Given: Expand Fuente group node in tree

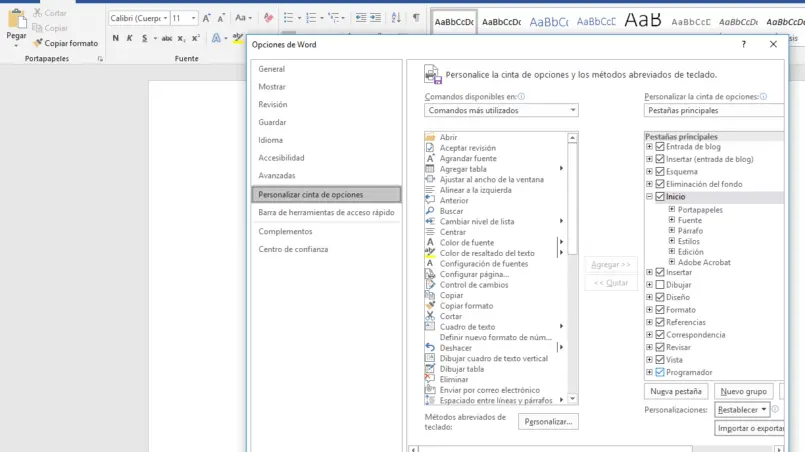Looking at the screenshot, I should [x=672, y=220].
